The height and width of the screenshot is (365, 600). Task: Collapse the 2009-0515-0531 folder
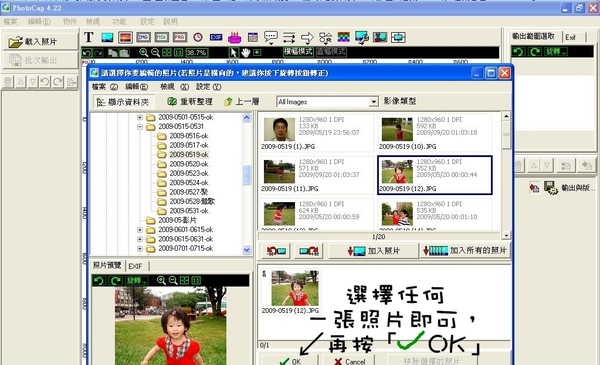[x=140, y=127]
